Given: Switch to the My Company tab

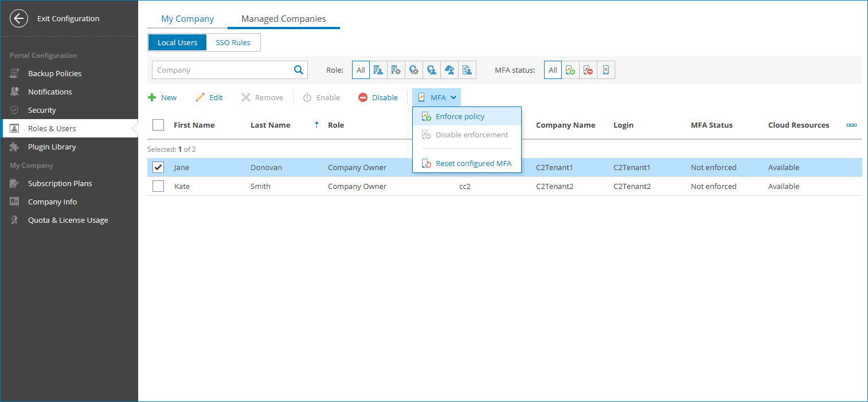Looking at the screenshot, I should (187, 18).
